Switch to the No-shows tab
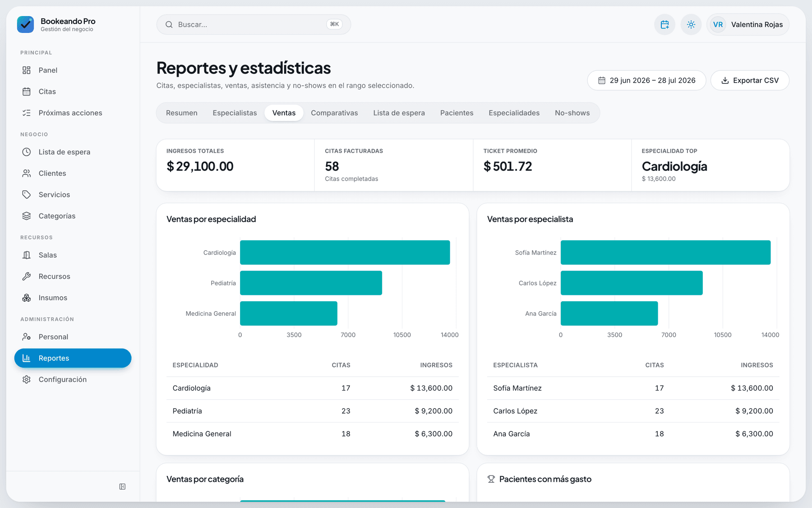 (x=572, y=113)
